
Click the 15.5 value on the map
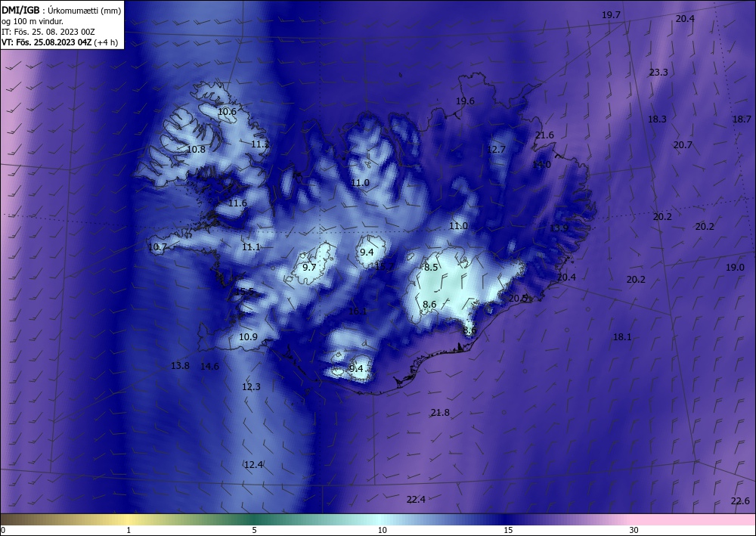coord(244,291)
